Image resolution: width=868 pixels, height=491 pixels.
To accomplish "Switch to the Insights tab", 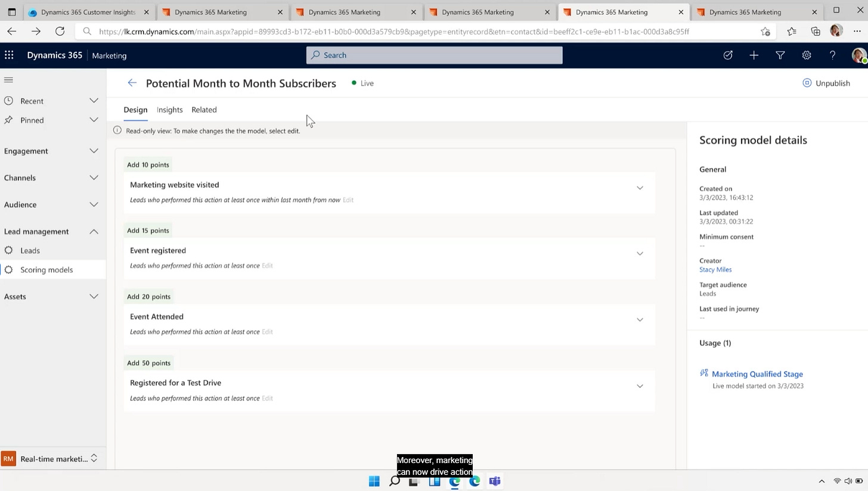I will [x=169, y=110].
